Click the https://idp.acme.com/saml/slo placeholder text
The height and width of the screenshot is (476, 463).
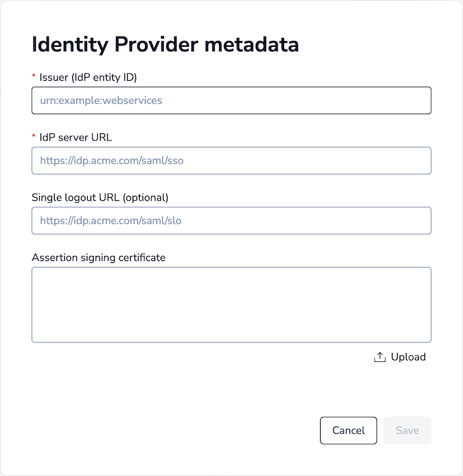(110, 221)
